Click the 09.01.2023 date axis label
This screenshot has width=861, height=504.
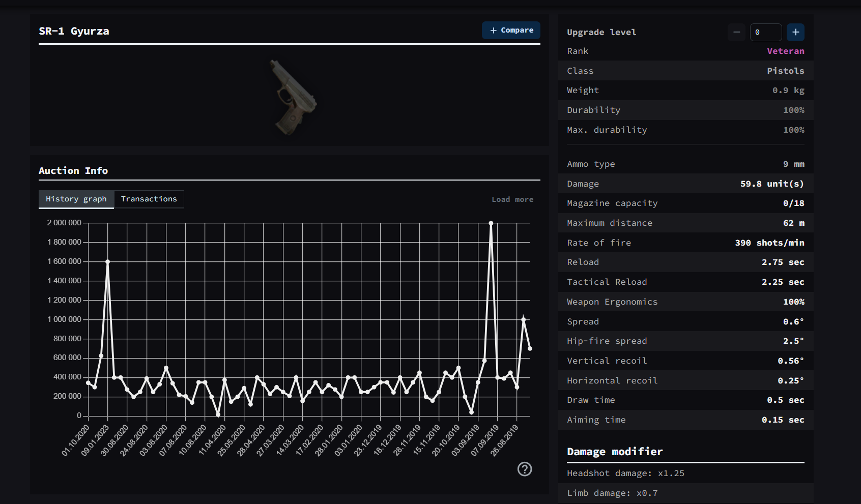[x=95, y=440]
